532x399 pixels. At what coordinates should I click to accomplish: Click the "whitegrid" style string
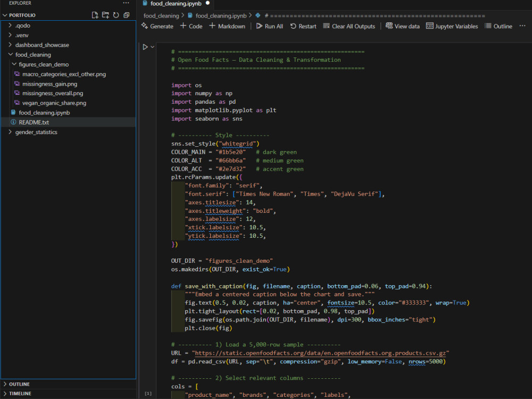click(237, 144)
